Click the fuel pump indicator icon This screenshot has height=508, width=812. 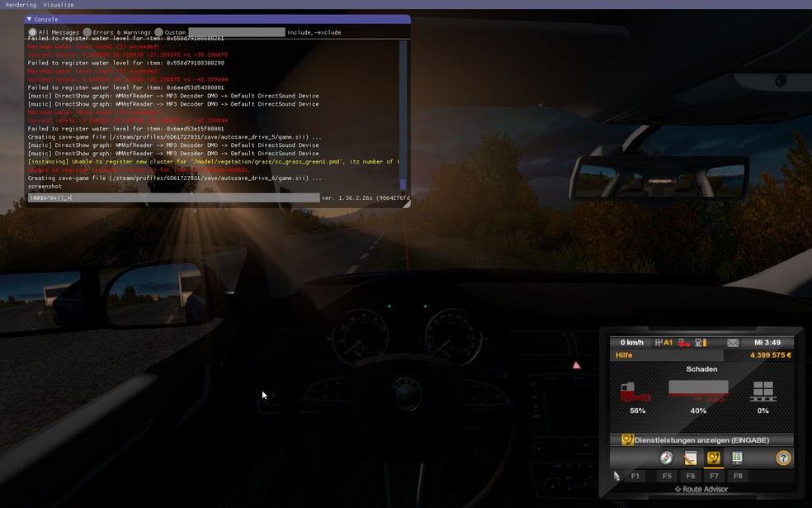click(701, 343)
